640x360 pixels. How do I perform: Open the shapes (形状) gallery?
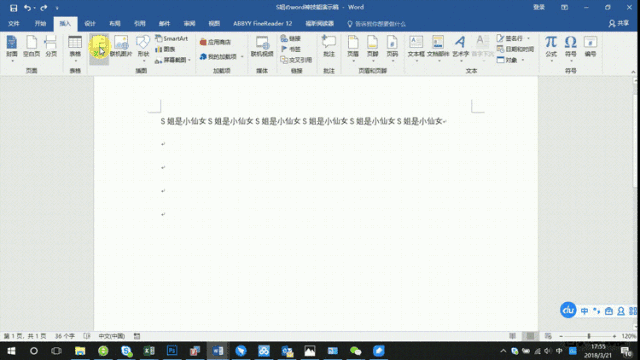(143, 48)
